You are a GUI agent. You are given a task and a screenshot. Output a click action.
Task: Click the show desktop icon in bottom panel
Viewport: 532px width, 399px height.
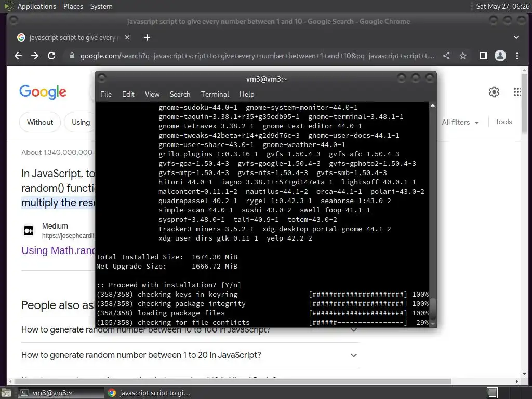coord(6,393)
